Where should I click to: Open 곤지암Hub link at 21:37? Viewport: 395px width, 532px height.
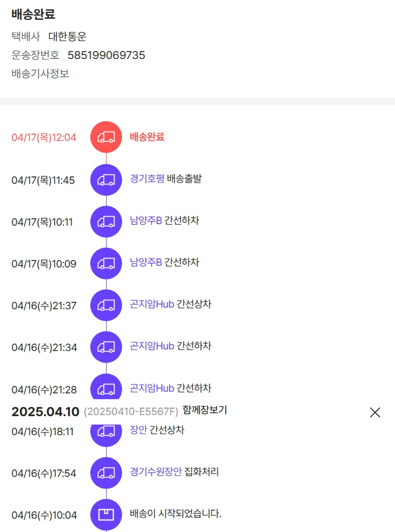pyautogui.click(x=152, y=304)
